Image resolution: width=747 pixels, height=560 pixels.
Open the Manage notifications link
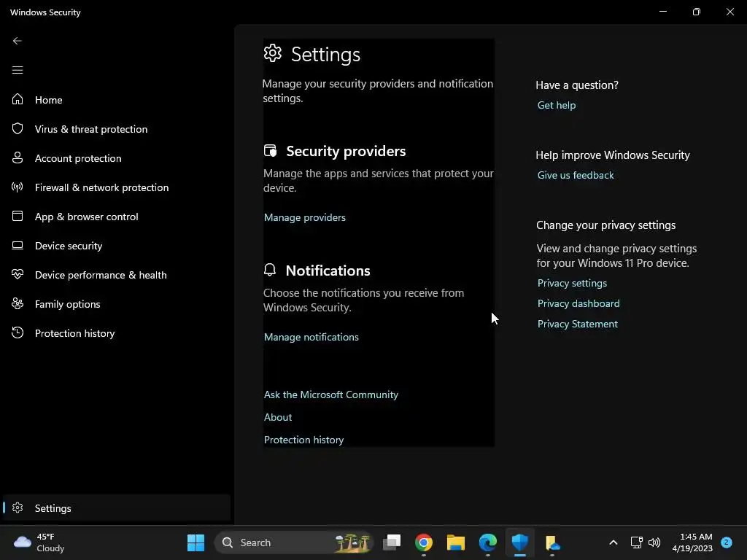311,337
